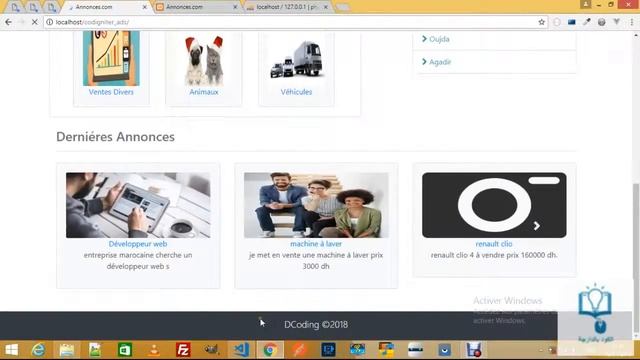Open a new tab with the new-tab button
Viewport: 640px width, 360px height.
[x=342, y=7]
